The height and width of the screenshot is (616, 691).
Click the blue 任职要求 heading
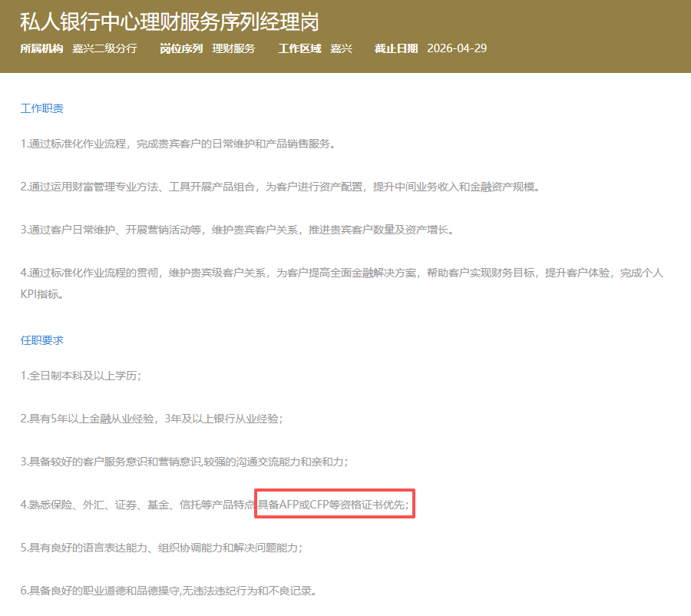(41, 339)
